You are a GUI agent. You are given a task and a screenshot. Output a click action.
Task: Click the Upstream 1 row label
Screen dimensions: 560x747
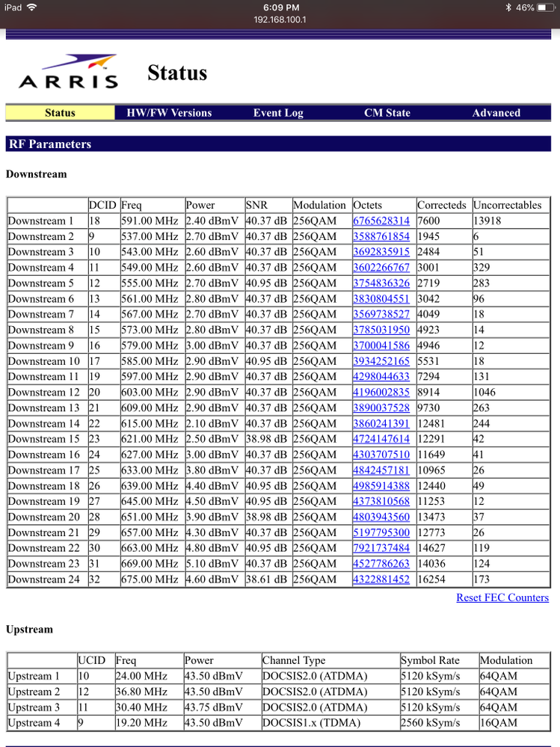34,676
